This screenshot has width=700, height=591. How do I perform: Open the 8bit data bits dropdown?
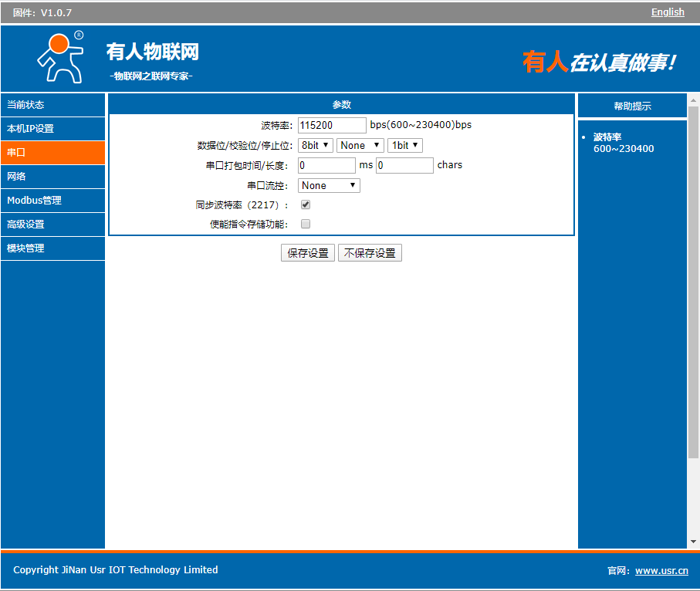pyautogui.click(x=316, y=145)
